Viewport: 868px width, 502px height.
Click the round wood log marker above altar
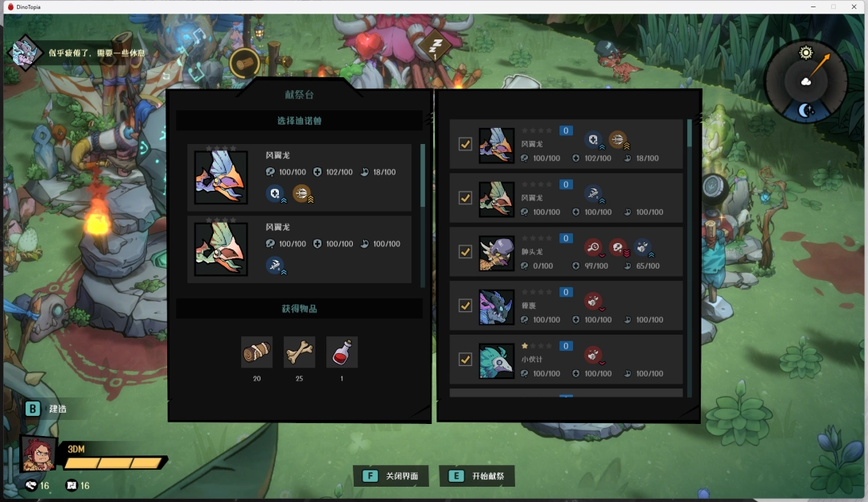click(x=244, y=64)
